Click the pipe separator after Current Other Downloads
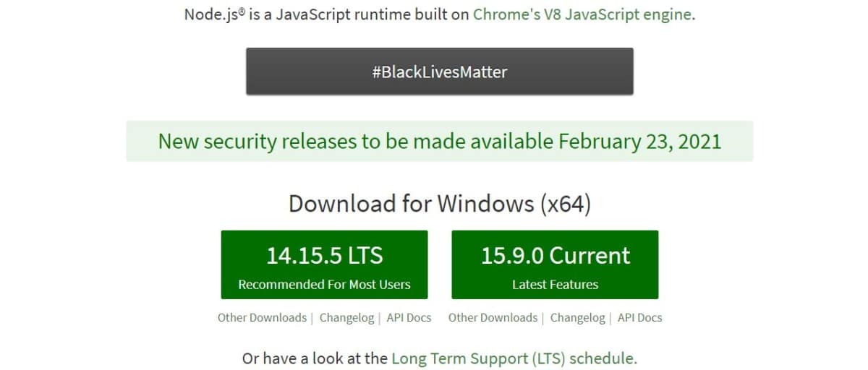868x370 pixels. coord(543,318)
